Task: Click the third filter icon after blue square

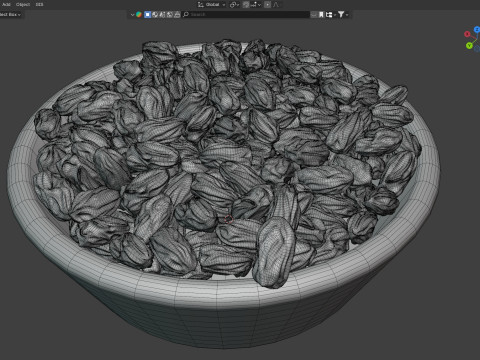Action: [162, 15]
